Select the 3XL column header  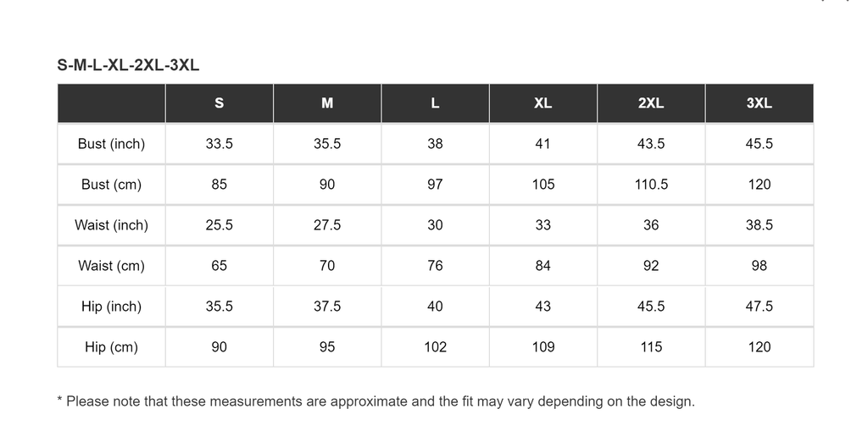[759, 103]
